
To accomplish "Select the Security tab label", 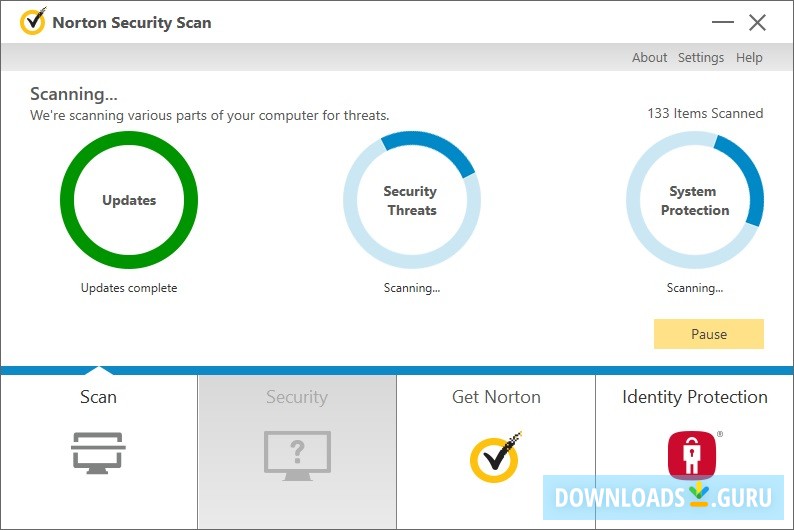I will click(x=297, y=397).
